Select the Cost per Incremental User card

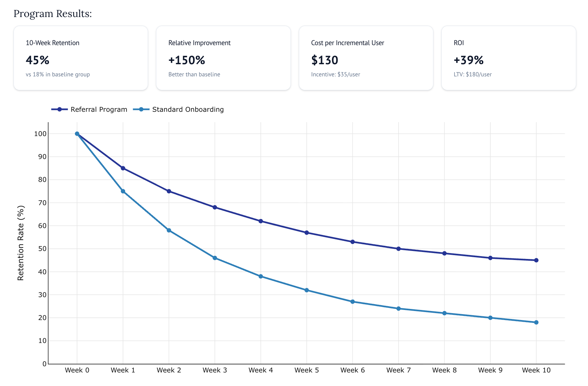pyautogui.click(x=366, y=58)
